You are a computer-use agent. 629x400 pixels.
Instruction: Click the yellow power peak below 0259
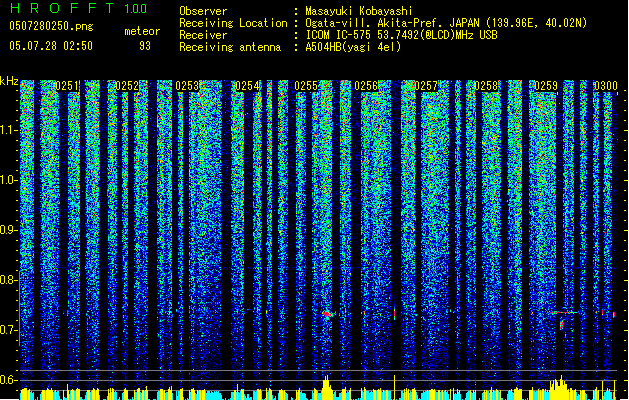click(x=559, y=387)
